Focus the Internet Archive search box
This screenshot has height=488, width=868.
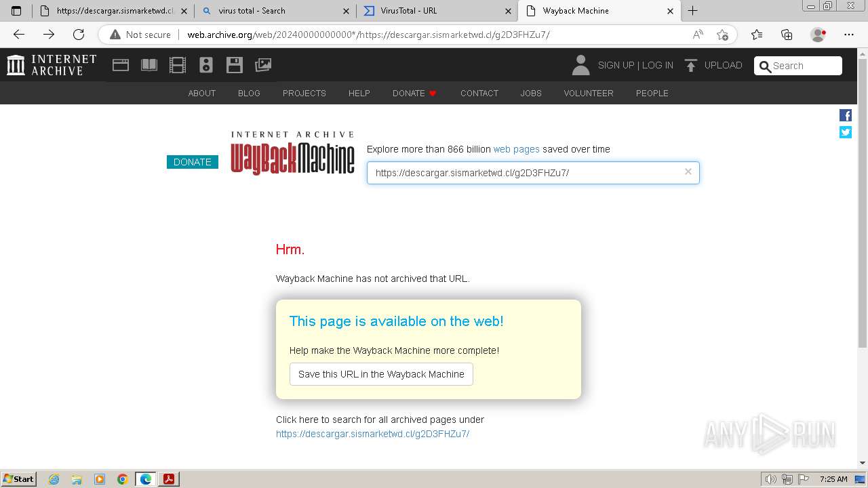point(798,66)
